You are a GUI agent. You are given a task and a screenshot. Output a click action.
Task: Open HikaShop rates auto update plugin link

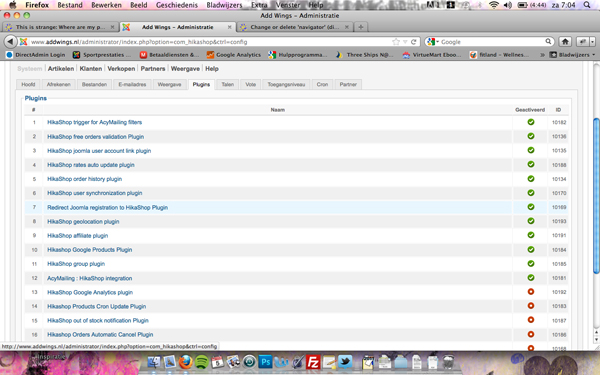point(91,165)
